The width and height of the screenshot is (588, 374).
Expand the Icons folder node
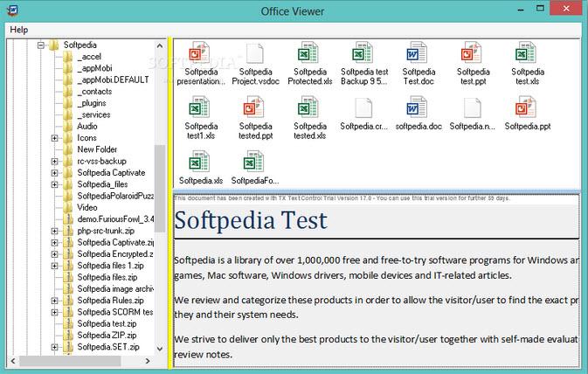[x=55, y=138]
